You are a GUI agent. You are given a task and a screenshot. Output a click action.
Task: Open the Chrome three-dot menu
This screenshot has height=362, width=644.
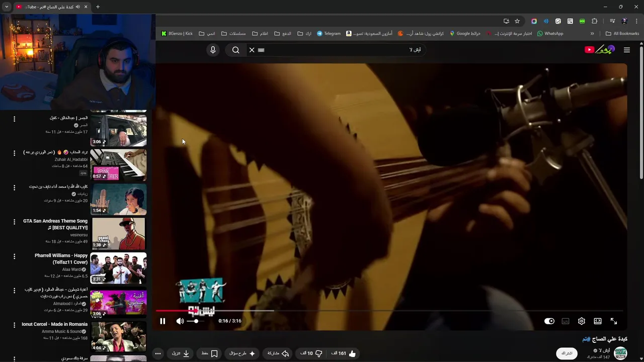636,21
